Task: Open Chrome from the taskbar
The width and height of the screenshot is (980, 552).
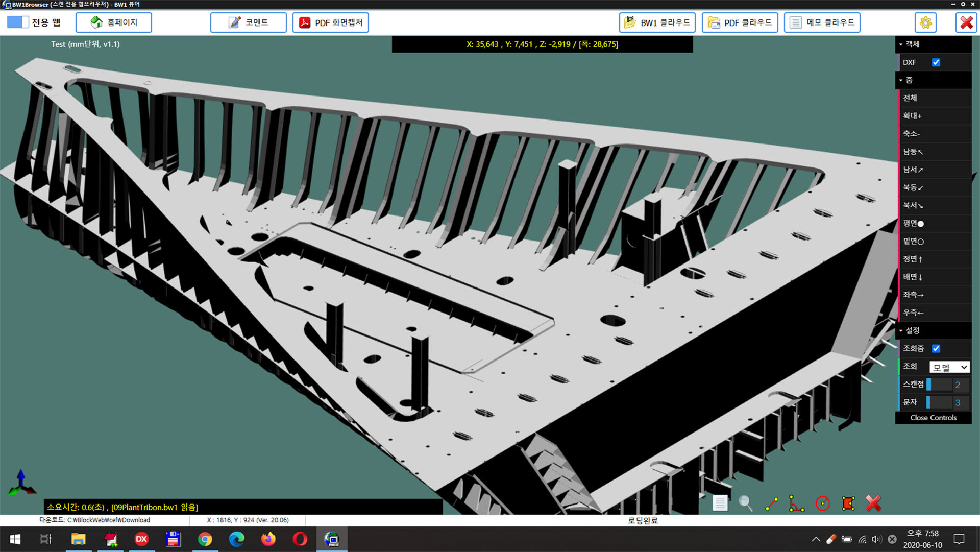Action: [205, 539]
